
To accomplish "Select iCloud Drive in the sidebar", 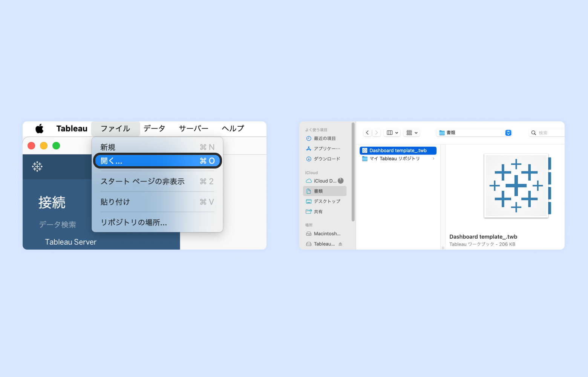I will 325,181.
